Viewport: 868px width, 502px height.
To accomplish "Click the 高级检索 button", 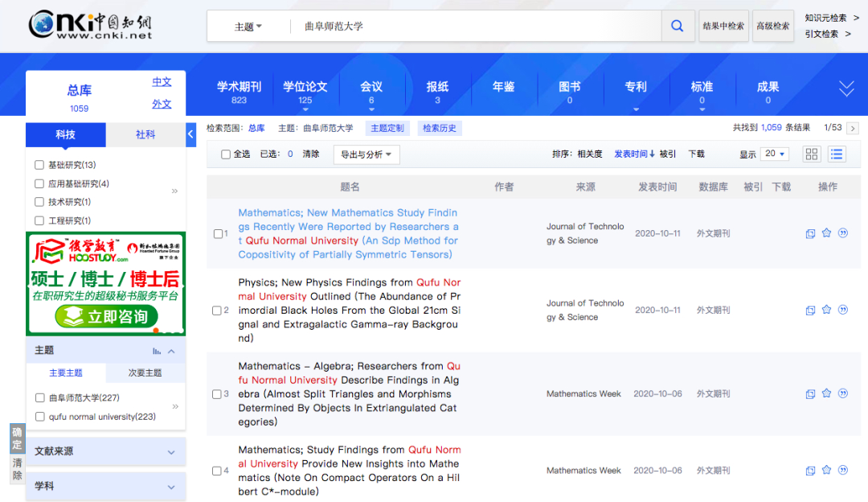I will pyautogui.click(x=772, y=25).
